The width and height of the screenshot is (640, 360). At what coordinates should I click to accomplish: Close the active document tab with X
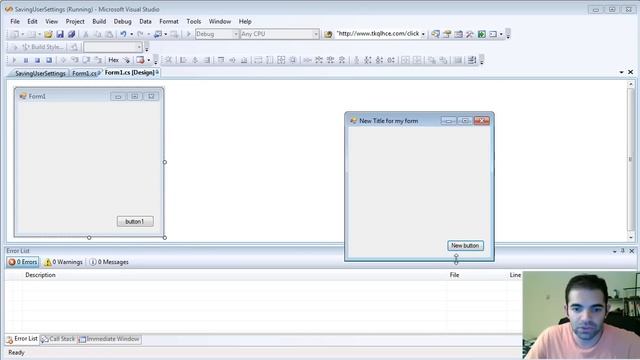coord(631,72)
